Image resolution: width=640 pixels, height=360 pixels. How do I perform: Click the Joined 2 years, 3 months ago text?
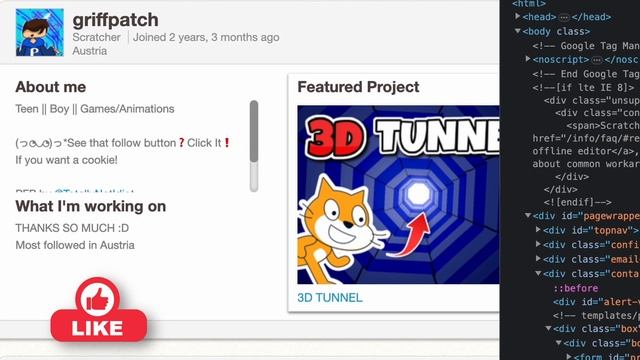[x=206, y=37]
